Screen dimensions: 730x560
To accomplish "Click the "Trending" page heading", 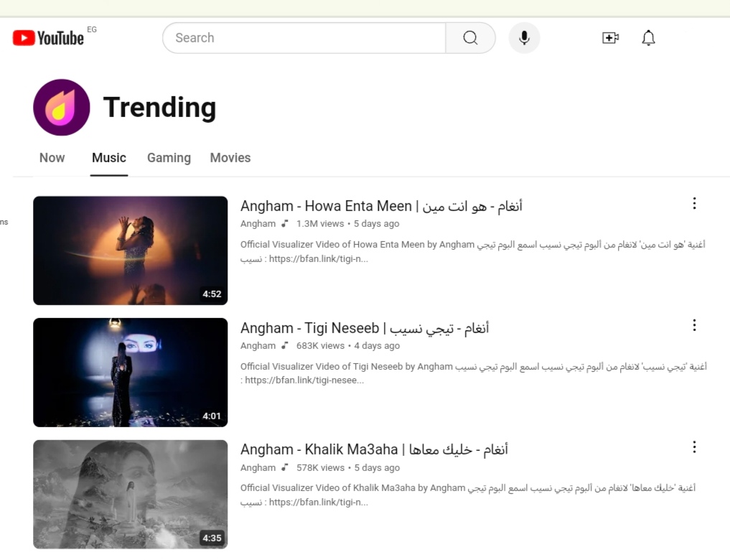I will point(159,108).
